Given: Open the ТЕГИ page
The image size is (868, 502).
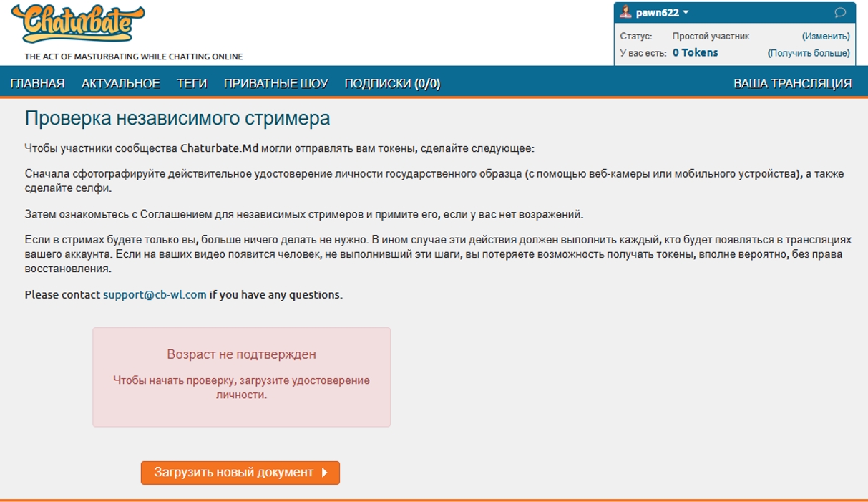Looking at the screenshot, I should (x=192, y=84).
